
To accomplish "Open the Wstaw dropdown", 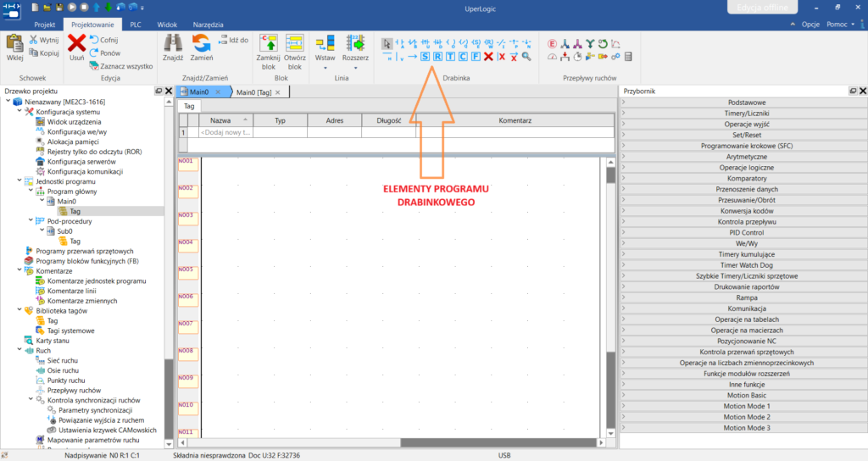I will pyautogui.click(x=325, y=68).
